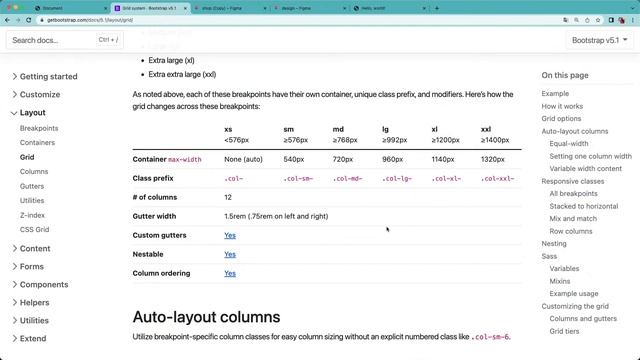The width and height of the screenshot is (640, 360).
Task: Open Breakpoints in Layout sidebar
Action: click(39, 128)
